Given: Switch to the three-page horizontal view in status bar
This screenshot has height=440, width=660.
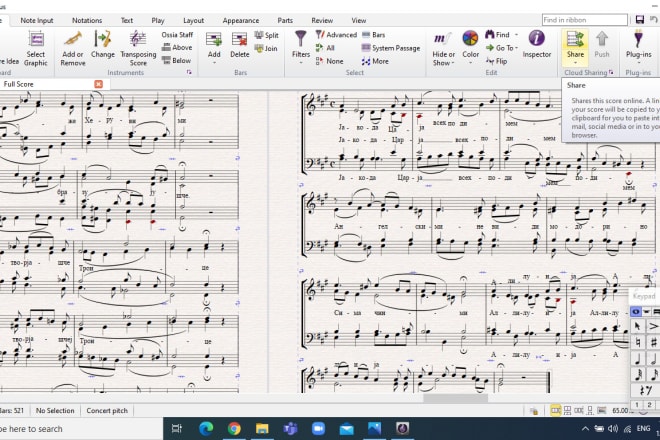Looking at the screenshot, I should [579, 410].
